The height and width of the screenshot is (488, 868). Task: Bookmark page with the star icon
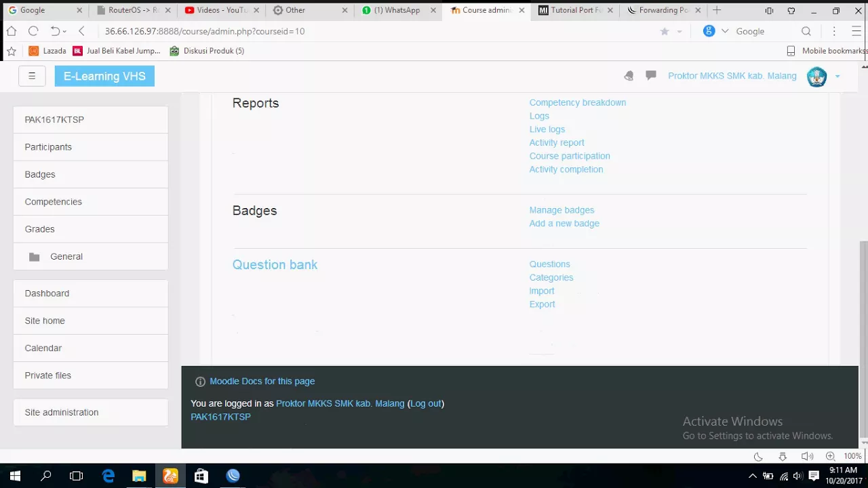665,31
